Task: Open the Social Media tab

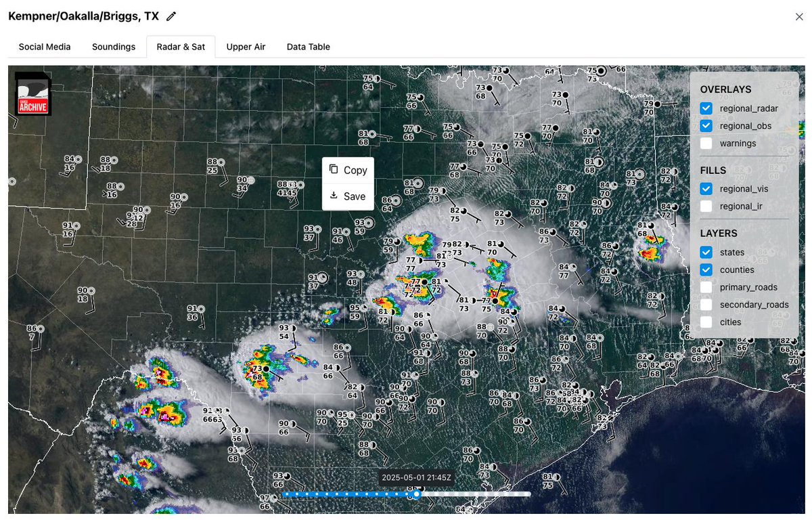Action: coord(45,47)
